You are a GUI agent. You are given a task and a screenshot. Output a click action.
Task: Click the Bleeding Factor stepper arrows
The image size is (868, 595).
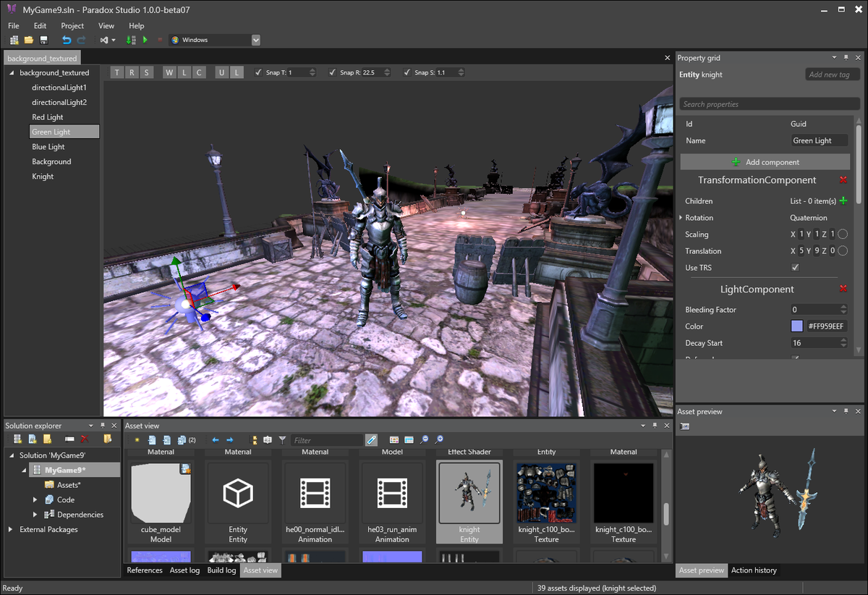[843, 310]
